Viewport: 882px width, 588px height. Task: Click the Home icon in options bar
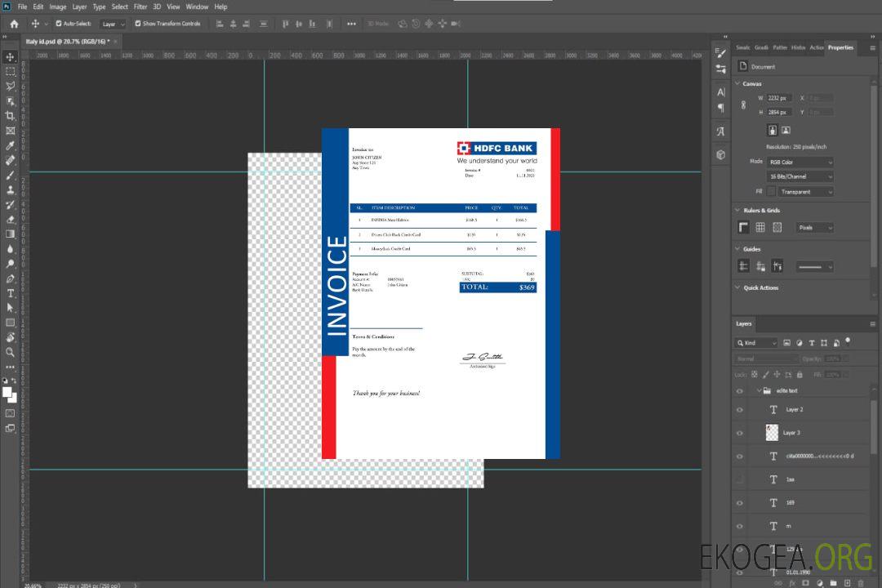coord(14,24)
